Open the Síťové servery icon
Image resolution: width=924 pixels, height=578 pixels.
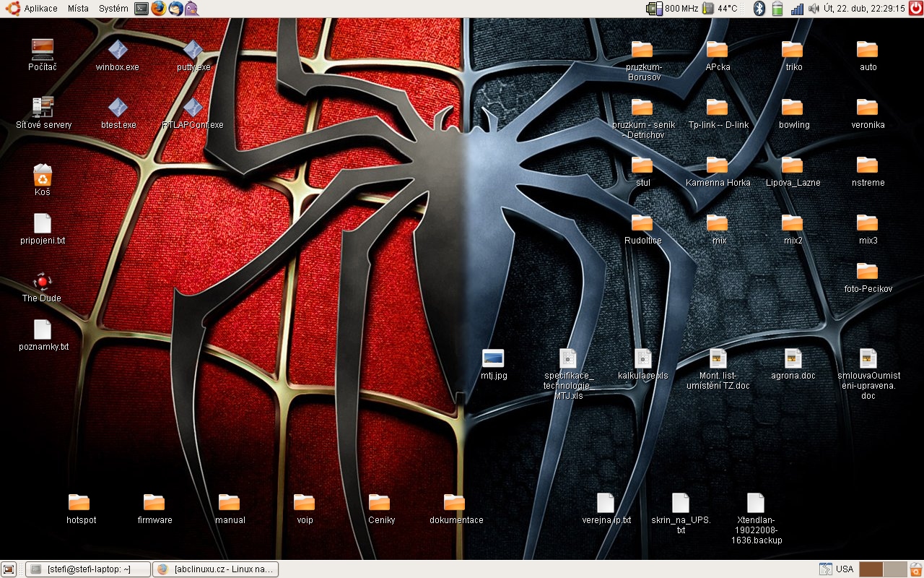tap(44, 113)
